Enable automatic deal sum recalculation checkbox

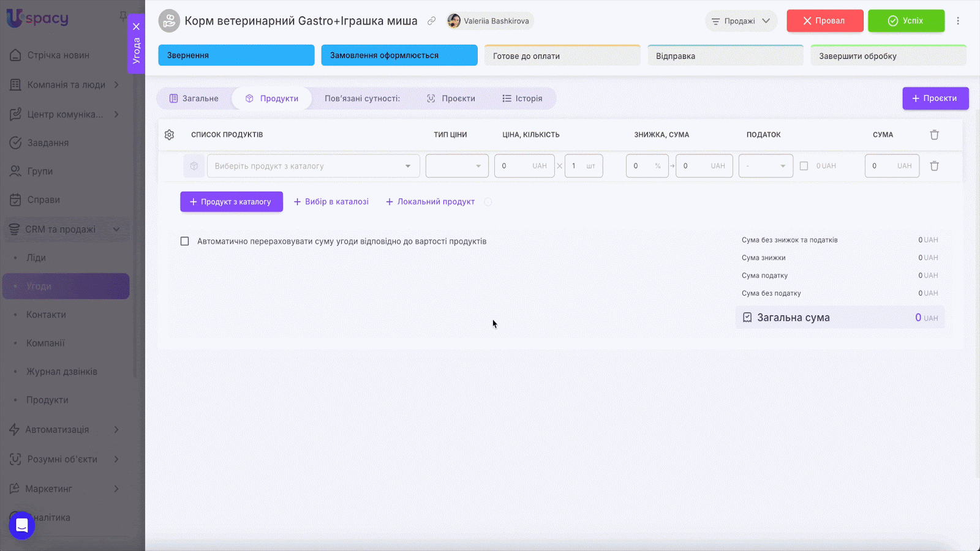(x=184, y=241)
